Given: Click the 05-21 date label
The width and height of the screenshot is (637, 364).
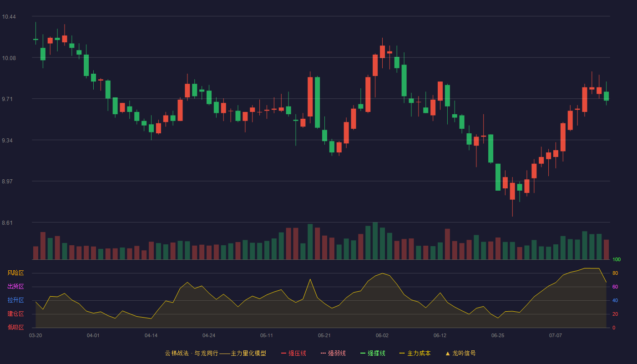Looking at the screenshot, I should point(324,335).
